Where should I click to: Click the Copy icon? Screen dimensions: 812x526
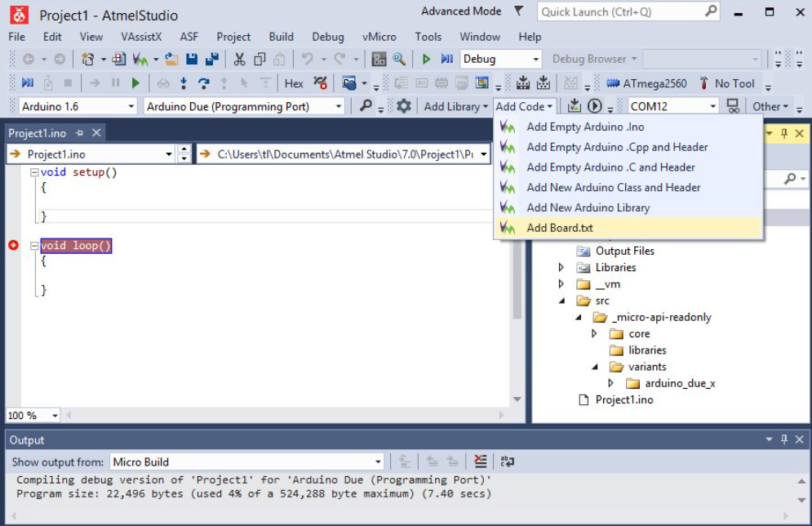(260, 59)
